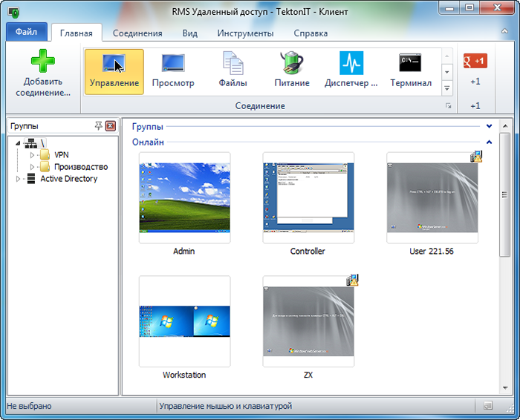
Task: Expand the VPN folder tree node
Action: [32, 155]
